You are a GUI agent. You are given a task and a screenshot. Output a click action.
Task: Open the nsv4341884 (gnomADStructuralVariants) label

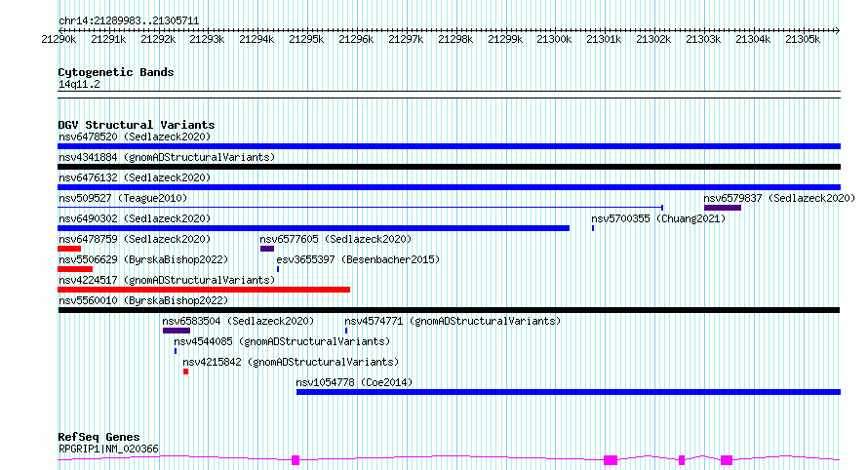click(x=167, y=157)
